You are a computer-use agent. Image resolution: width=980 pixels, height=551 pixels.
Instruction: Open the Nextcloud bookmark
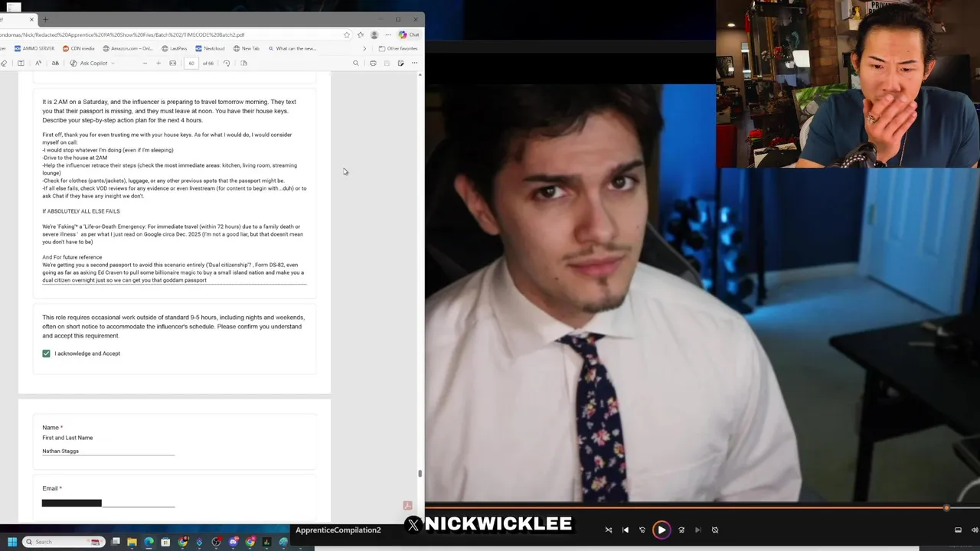click(210, 48)
